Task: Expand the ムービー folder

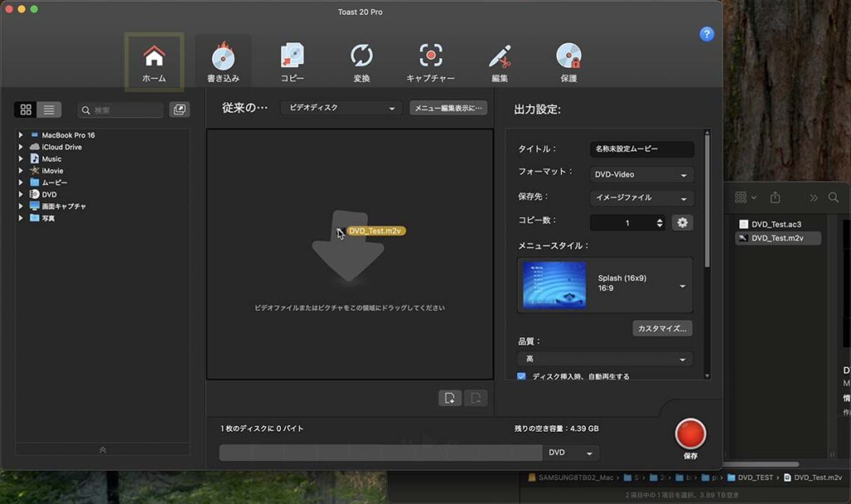Action: tap(21, 183)
